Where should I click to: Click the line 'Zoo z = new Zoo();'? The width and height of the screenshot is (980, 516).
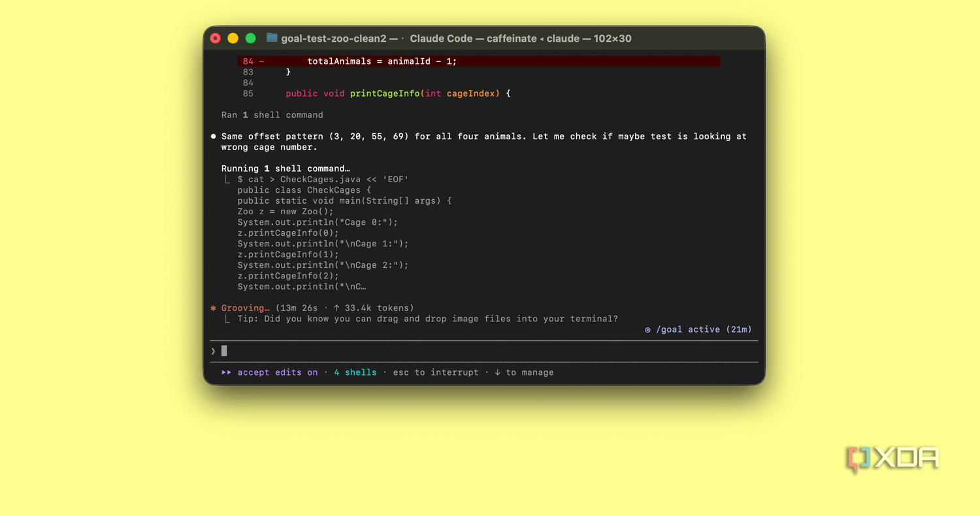(286, 212)
